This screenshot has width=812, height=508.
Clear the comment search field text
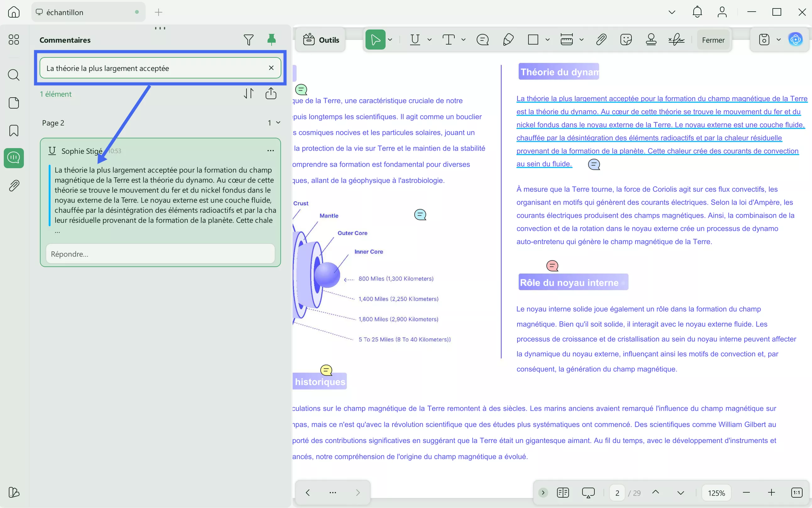tap(271, 68)
